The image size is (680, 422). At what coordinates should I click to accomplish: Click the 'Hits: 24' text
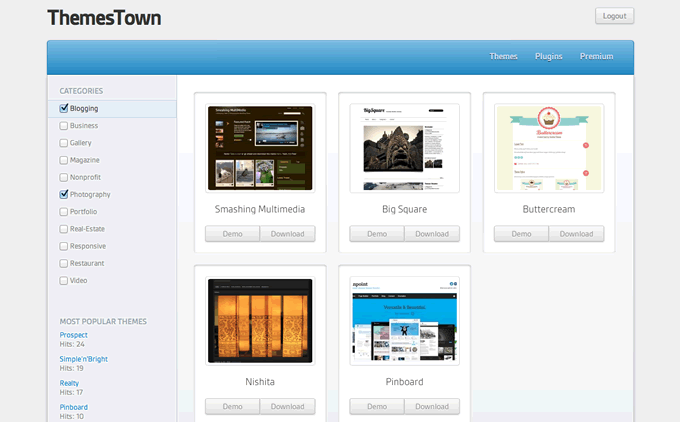point(72,344)
